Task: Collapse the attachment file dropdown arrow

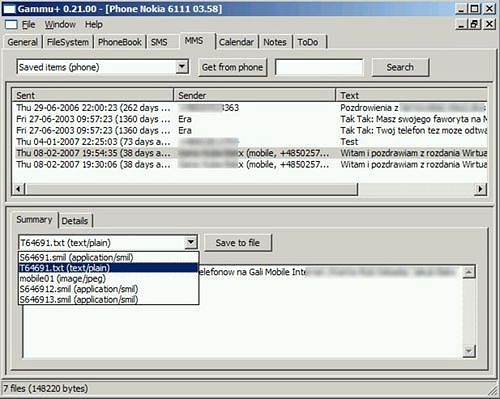Action: [191, 242]
